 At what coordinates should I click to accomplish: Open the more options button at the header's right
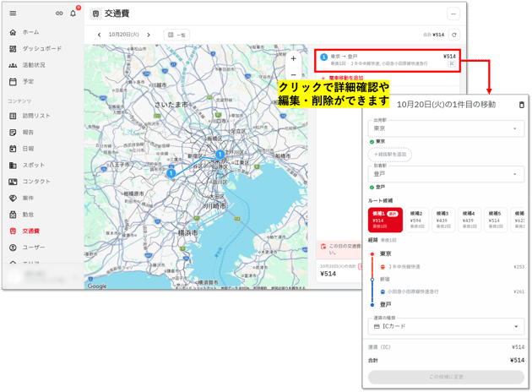tap(453, 14)
